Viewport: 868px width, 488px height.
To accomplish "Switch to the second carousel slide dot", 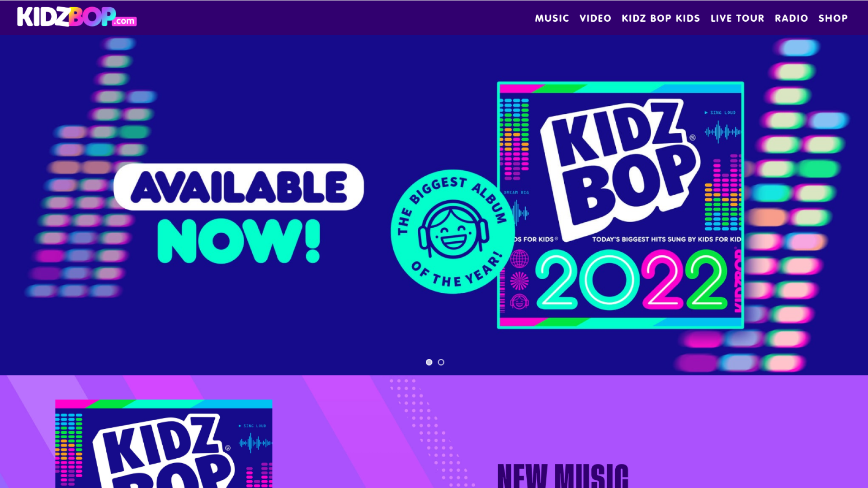I will (x=441, y=362).
